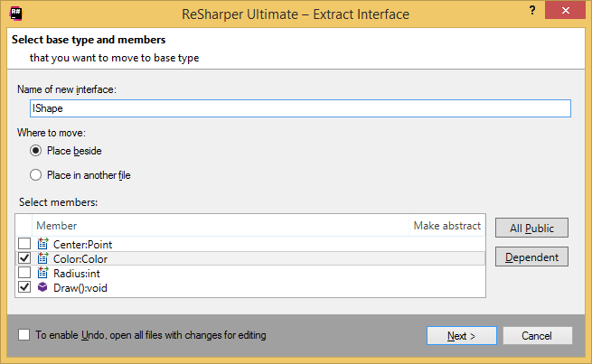Screen dimensions: 592x364
Task: Select the Place beside radio option
Action: 36,151
